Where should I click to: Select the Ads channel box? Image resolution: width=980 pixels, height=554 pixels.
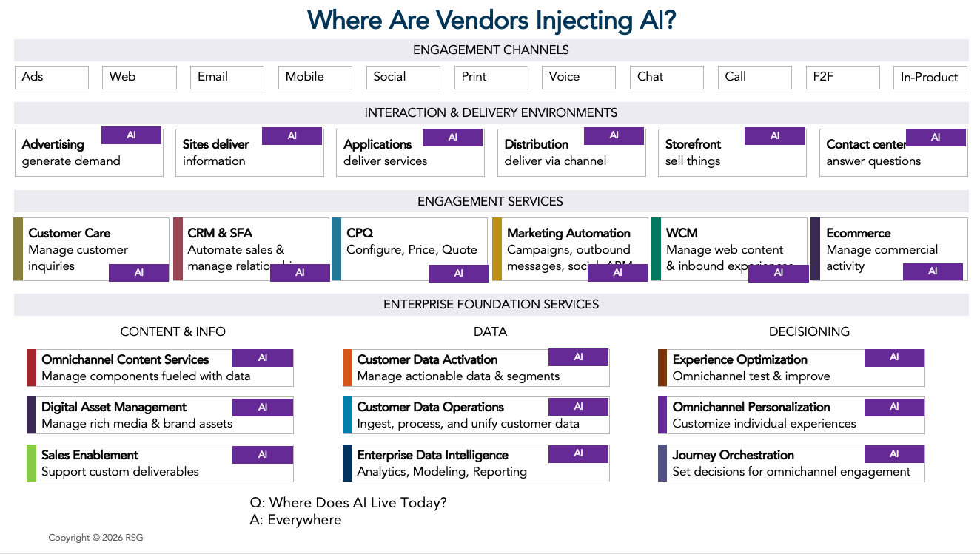tap(52, 78)
